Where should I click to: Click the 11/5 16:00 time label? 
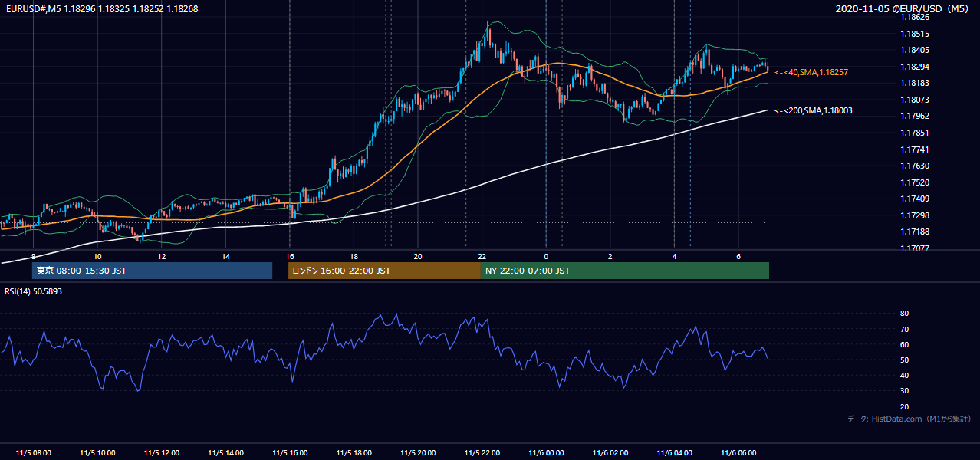[x=290, y=453]
